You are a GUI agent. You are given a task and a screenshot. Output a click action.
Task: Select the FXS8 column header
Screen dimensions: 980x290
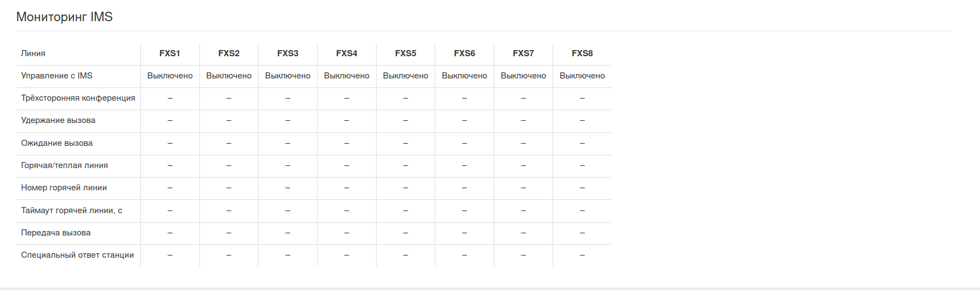pos(582,53)
